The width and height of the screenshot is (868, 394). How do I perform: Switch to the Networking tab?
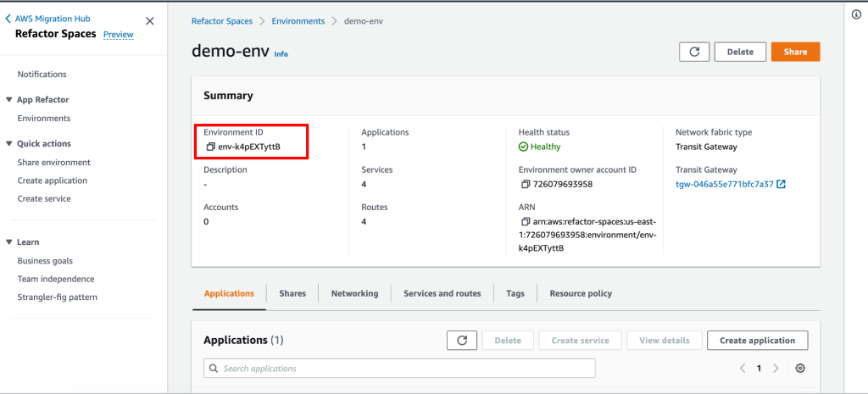pyautogui.click(x=354, y=293)
